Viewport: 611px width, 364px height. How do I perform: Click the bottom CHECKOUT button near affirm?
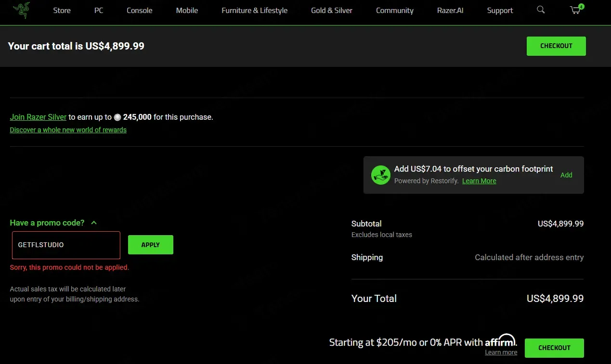pos(554,348)
